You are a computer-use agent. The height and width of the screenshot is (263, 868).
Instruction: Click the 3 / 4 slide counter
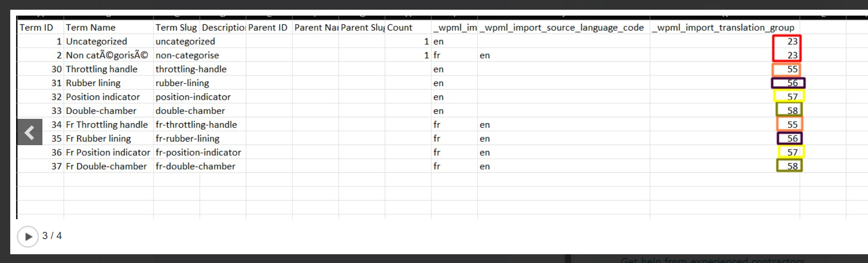pyautogui.click(x=52, y=236)
